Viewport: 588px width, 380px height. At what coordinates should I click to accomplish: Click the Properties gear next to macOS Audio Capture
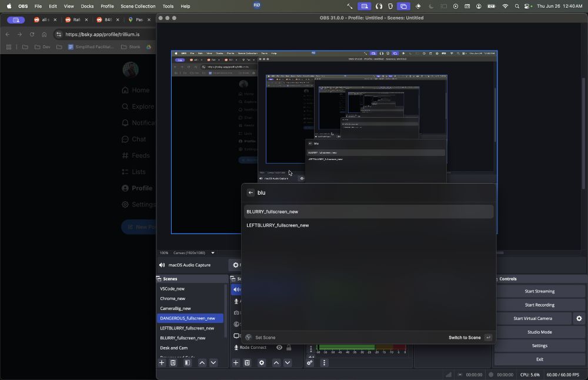coord(236,265)
